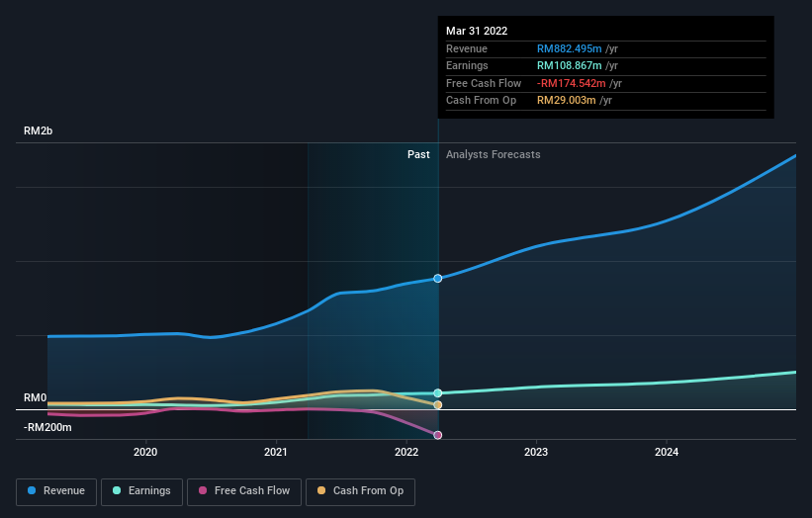
Task: Click the Earnings row label in tooltip
Action: point(467,65)
